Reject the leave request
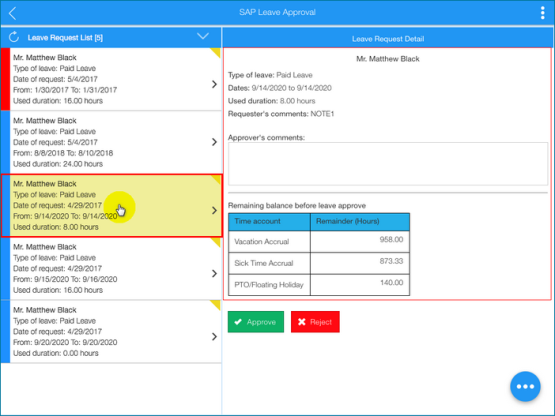Viewport: 555px width, 416px height. pyautogui.click(x=315, y=322)
